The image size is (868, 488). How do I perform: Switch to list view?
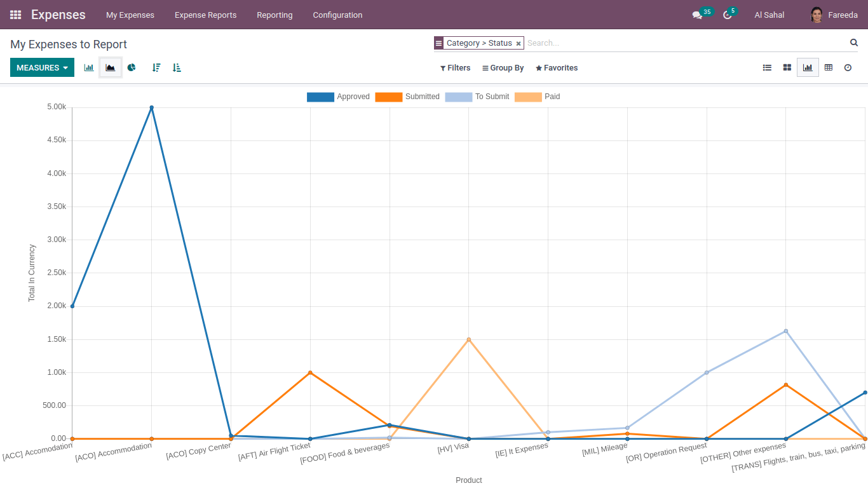pos(767,67)
